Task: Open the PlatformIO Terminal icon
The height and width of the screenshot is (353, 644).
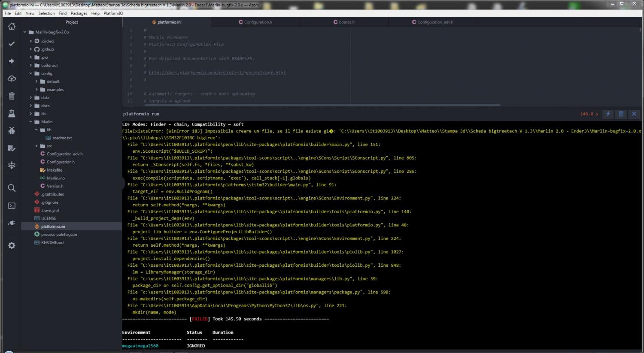Action: [12, 206]
